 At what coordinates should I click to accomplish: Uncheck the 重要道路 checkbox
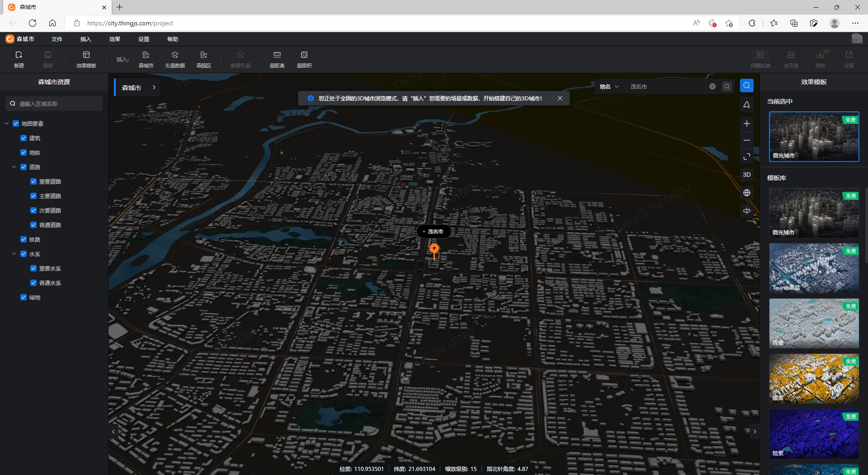pos(33,181)
